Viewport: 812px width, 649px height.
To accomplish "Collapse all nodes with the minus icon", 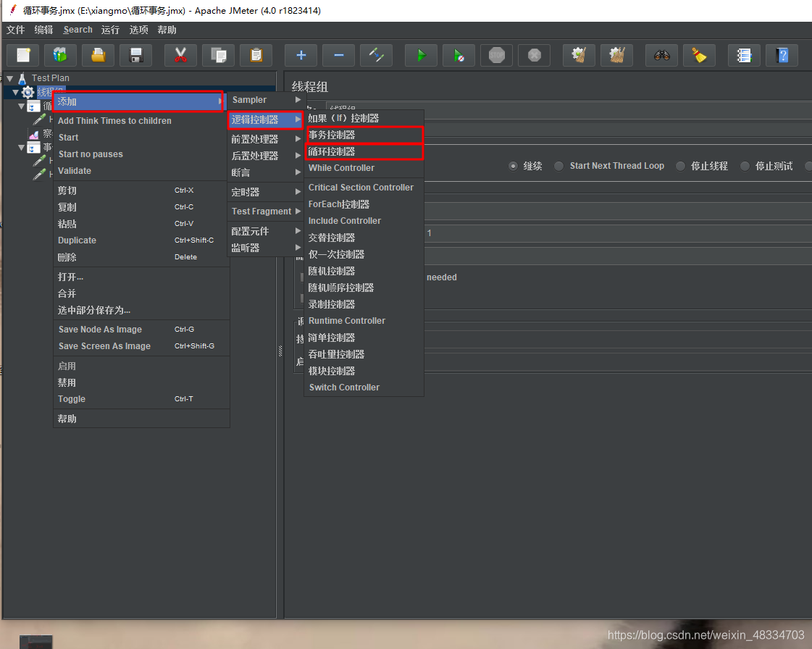I will (x=339, y=55).
